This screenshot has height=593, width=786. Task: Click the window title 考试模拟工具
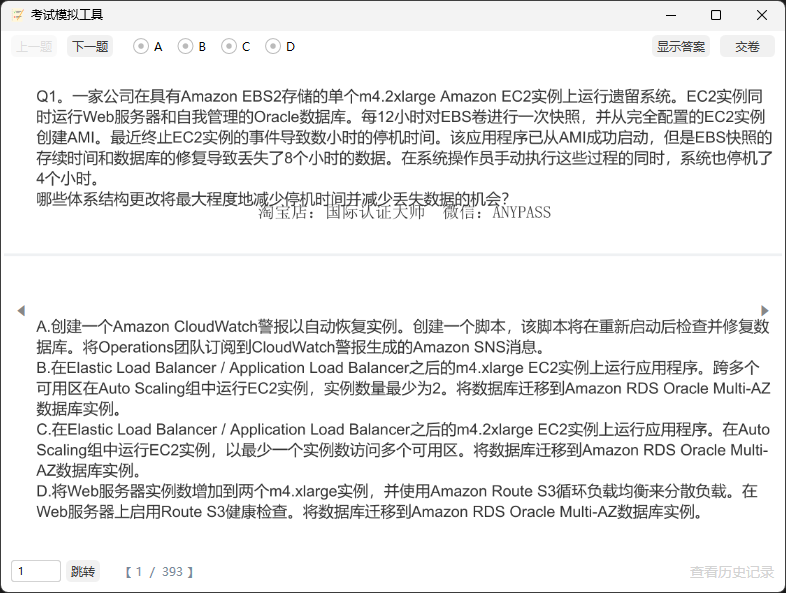(x=67, y=15)
